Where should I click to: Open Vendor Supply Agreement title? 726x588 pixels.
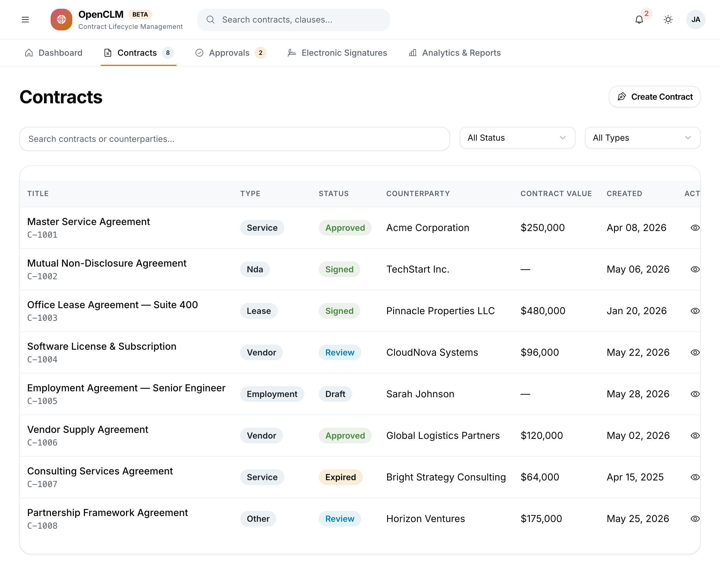pyautogui.click(x=88, y=430)
